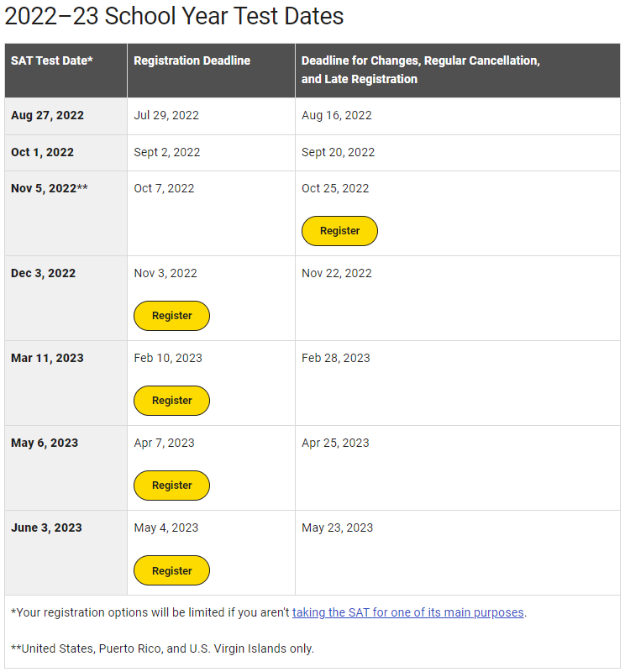Click Register button for Dec 3, 2022 test

click(172, 316)
